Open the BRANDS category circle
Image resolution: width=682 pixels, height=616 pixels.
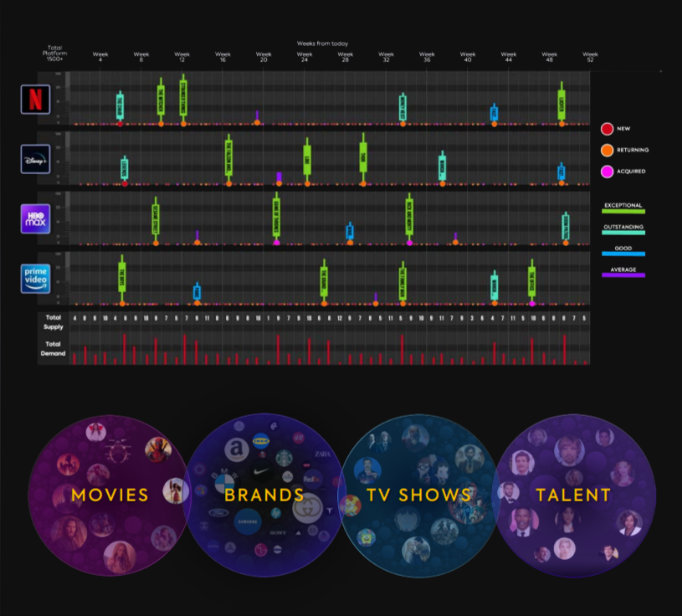[x=264, y=495]
